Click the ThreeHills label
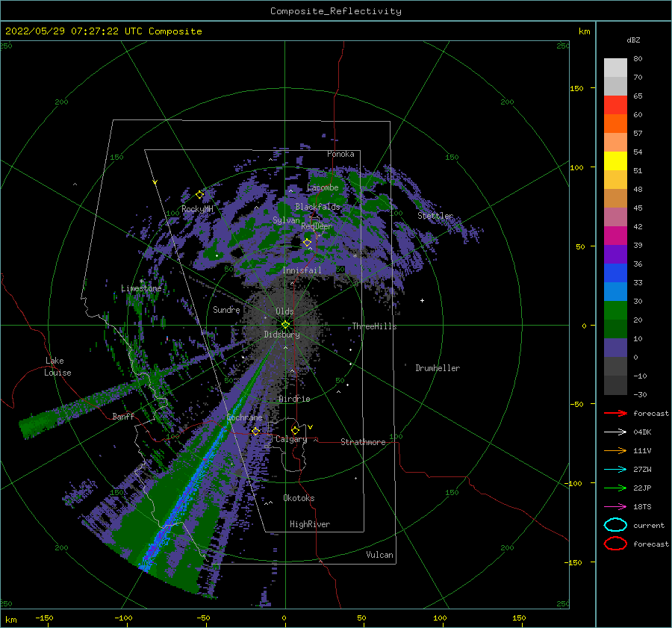The width and height of the screenshot is (672, 628). click(374, 326)
